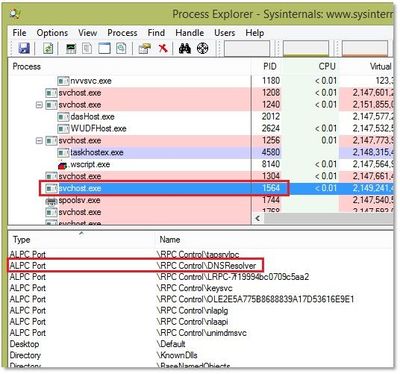Click the middle toolbar mini graph
This screenshot has height=374, width=400.
coord(306,49)
